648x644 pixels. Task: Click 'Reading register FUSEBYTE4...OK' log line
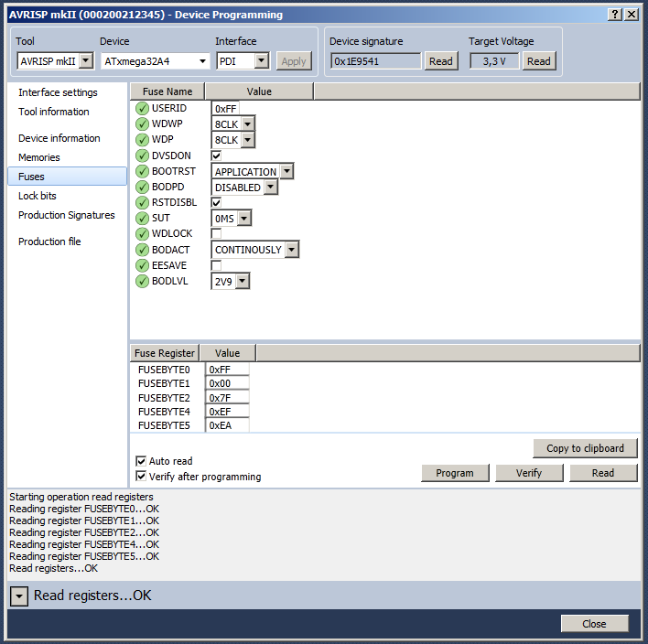(x=84, y=544)
